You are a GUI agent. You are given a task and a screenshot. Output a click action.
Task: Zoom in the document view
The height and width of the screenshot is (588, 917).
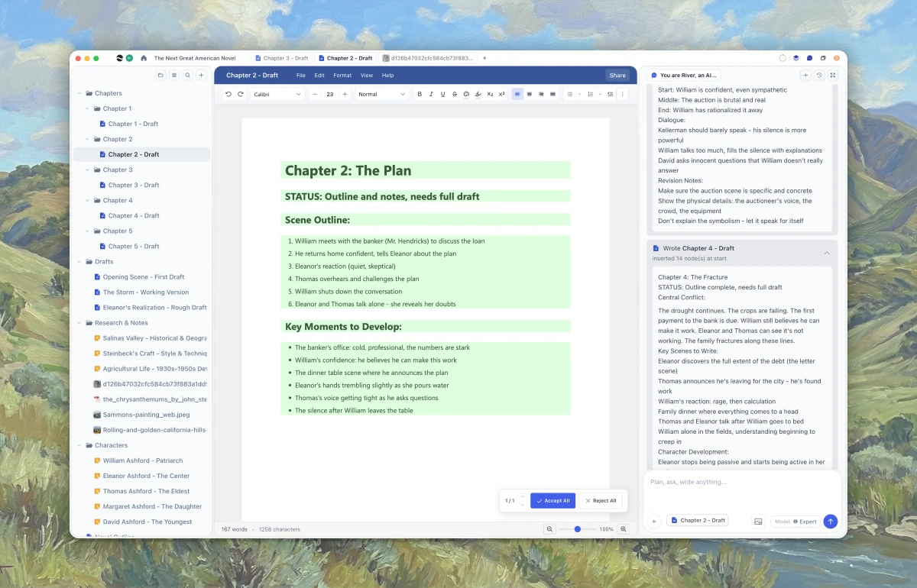point(624,529)
